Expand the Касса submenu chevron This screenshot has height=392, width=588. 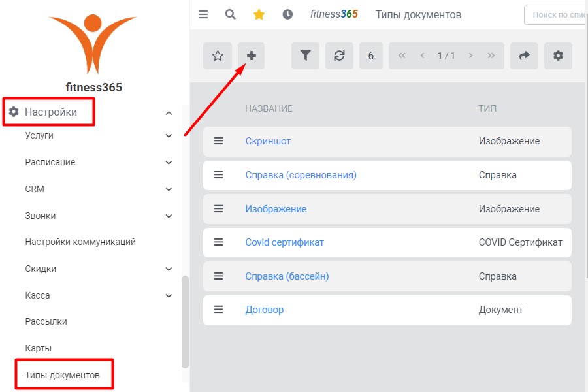click(169, 295)
